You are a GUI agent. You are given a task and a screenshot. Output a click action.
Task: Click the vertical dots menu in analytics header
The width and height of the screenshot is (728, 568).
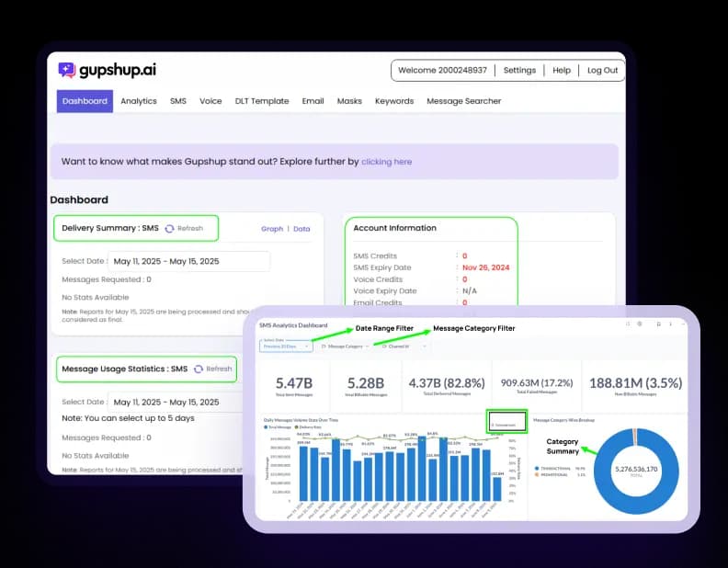click(670, 324)
